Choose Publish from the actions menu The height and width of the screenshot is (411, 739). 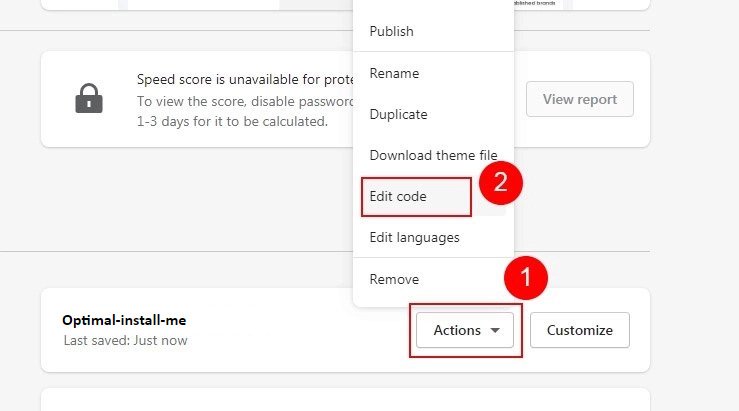pos(391,31)
